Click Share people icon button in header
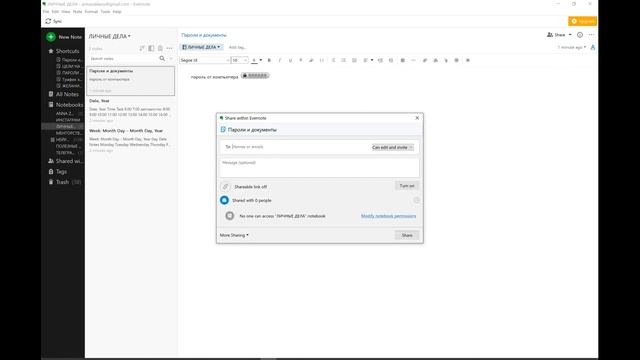The width and height of the screenshot is (640, 360). (x=556, y=35)
